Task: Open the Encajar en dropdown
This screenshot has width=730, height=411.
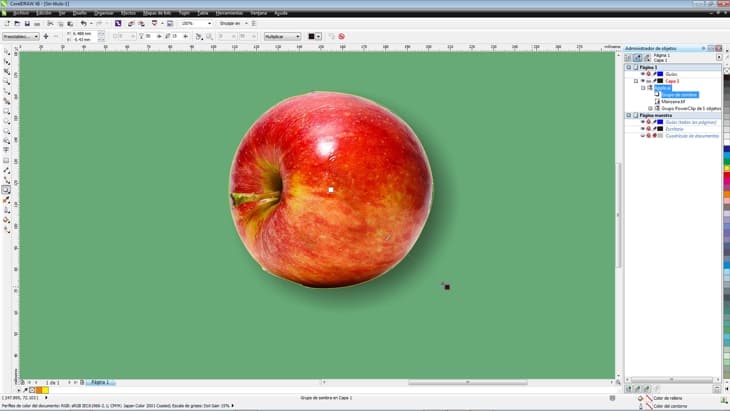Action: 246,23
